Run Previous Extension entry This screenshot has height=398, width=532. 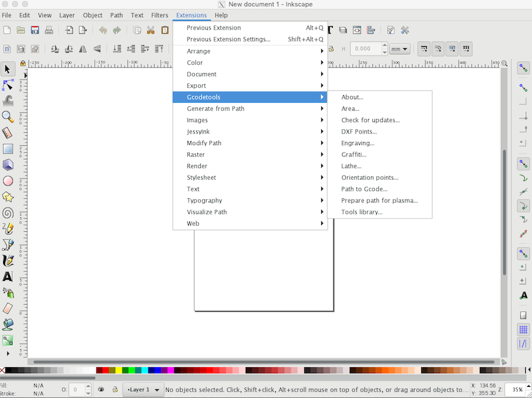250,28
